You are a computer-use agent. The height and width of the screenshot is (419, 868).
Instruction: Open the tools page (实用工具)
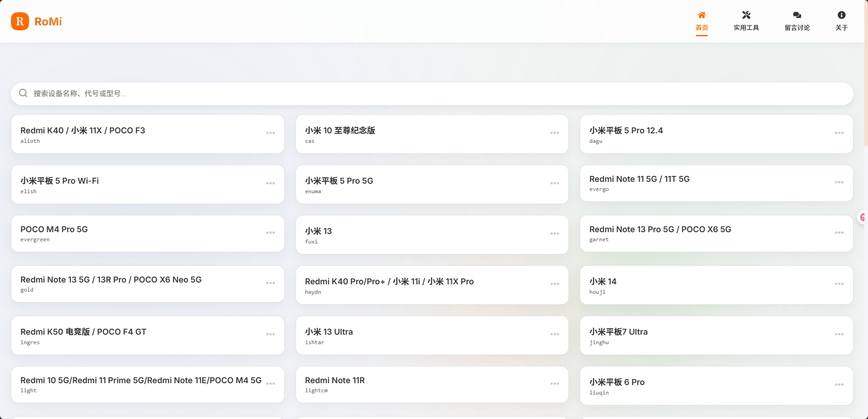pos(746,21)
